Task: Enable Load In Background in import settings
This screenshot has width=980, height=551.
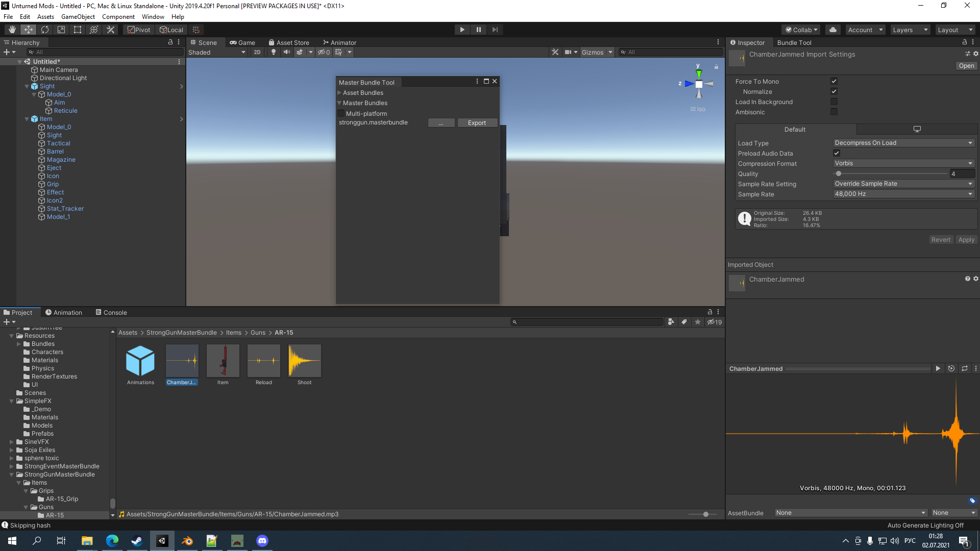Action: [834, 102]
